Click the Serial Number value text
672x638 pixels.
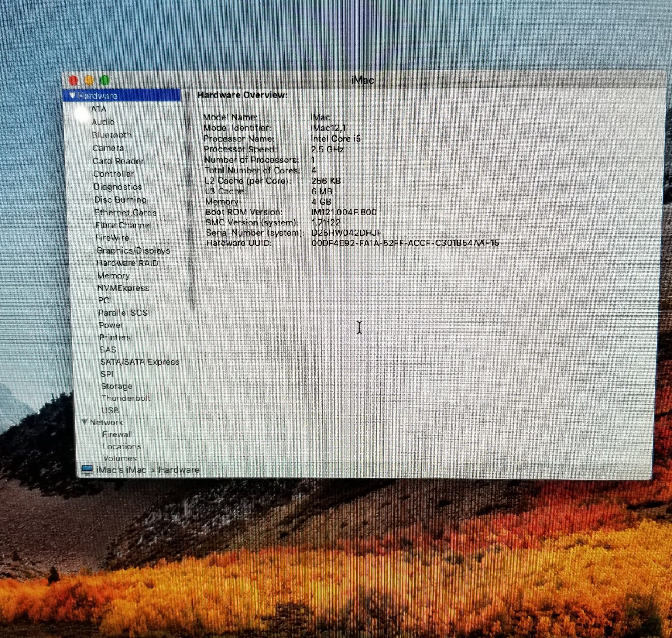346,233
